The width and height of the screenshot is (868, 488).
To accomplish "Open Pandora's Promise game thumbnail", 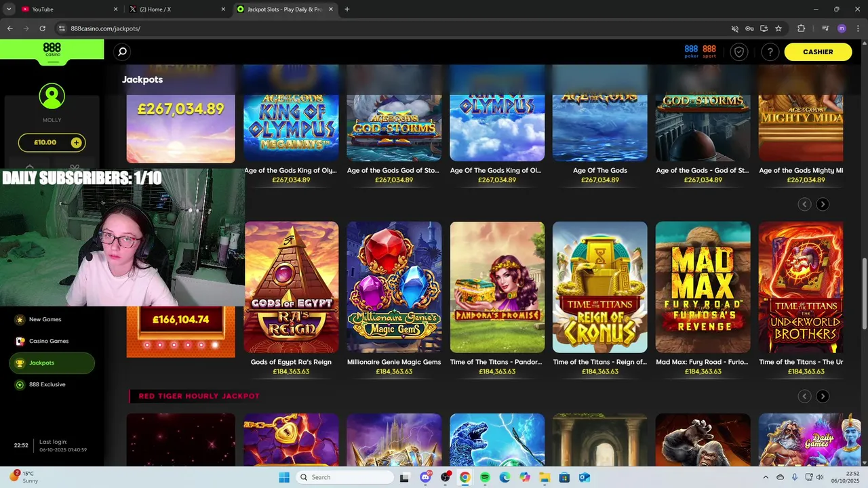I will click(x=497, y=287).
